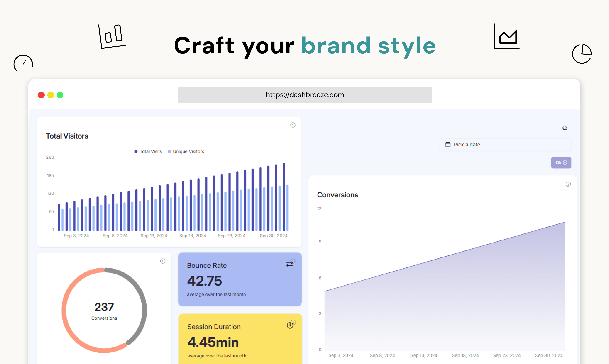Click the Ok button
This screenshot has width=609, height=364.
coord(561,163)
